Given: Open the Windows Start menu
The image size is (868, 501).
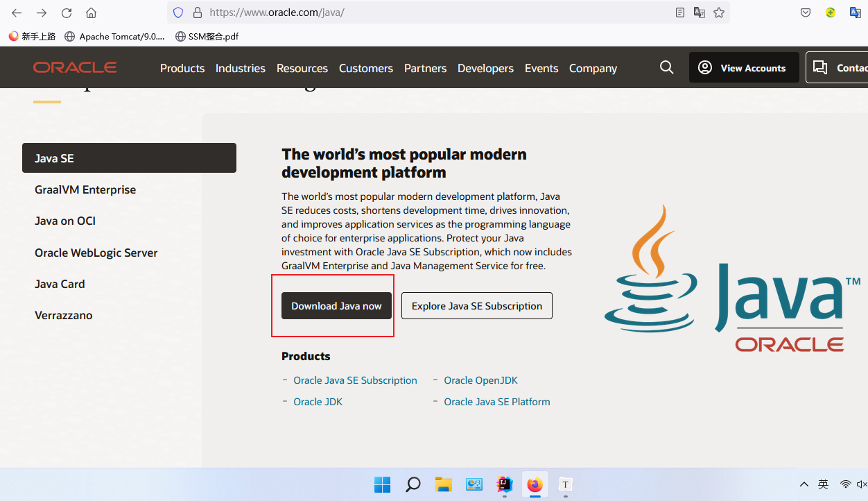Looking at the screenshot, I should click(382, 484).
